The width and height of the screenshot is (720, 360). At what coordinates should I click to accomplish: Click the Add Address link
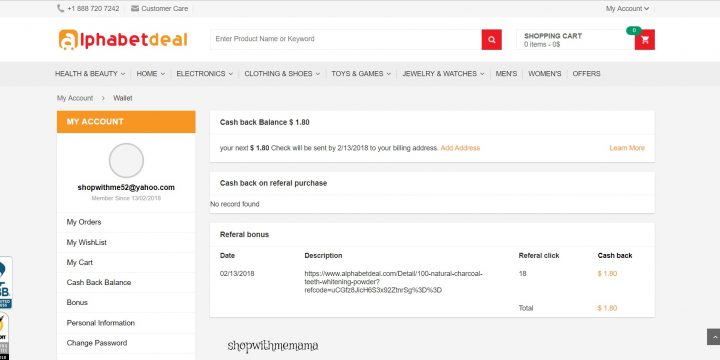(x=460, y=148)
